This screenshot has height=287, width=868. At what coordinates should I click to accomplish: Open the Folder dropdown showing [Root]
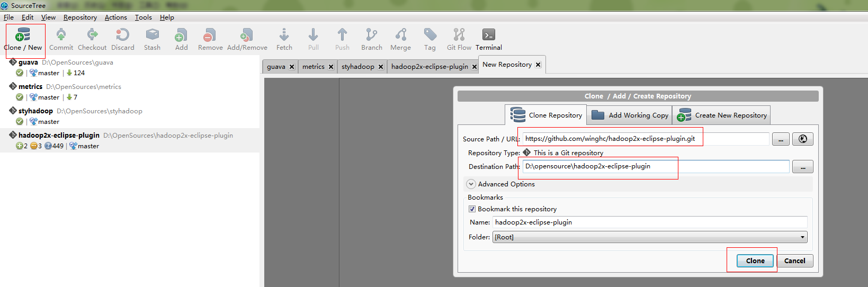pyautogui.click(x=650, y=237)
